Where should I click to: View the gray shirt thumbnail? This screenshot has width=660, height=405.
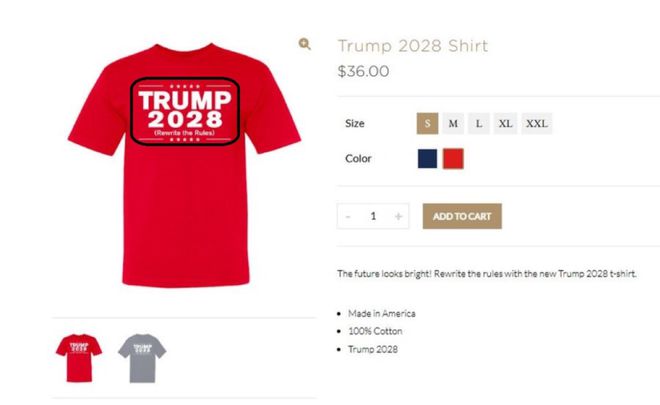click(x=142, y=358)
